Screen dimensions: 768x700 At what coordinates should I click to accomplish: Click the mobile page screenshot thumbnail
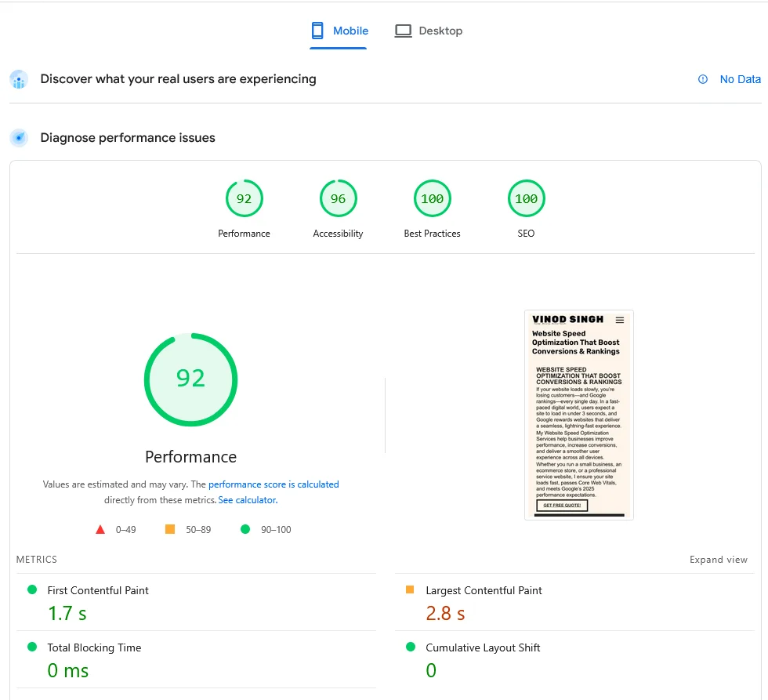pos(578,415)
